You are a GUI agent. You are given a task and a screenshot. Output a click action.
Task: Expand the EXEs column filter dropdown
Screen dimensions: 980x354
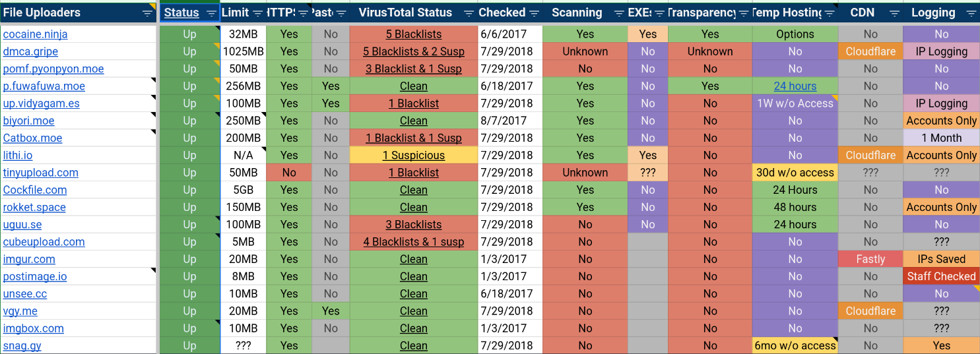click(659, 13)
